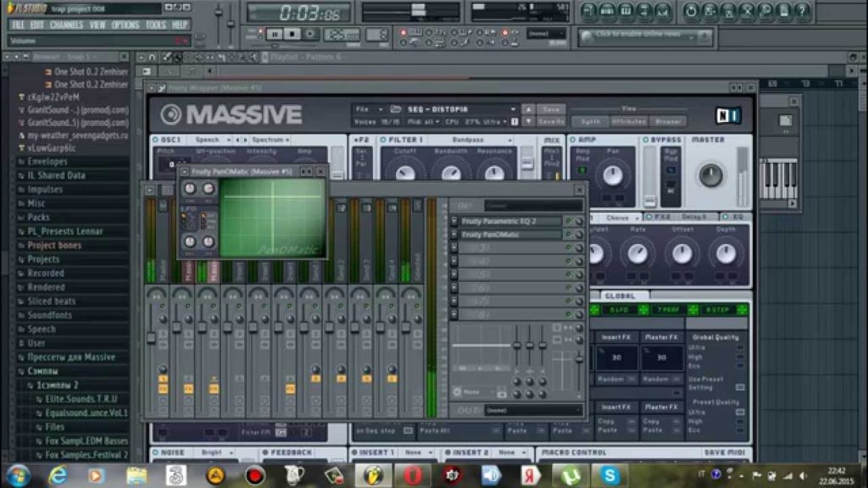Open the Midi all channel dropdown
This screenshot has width=868, height=488.
[424, 122]
